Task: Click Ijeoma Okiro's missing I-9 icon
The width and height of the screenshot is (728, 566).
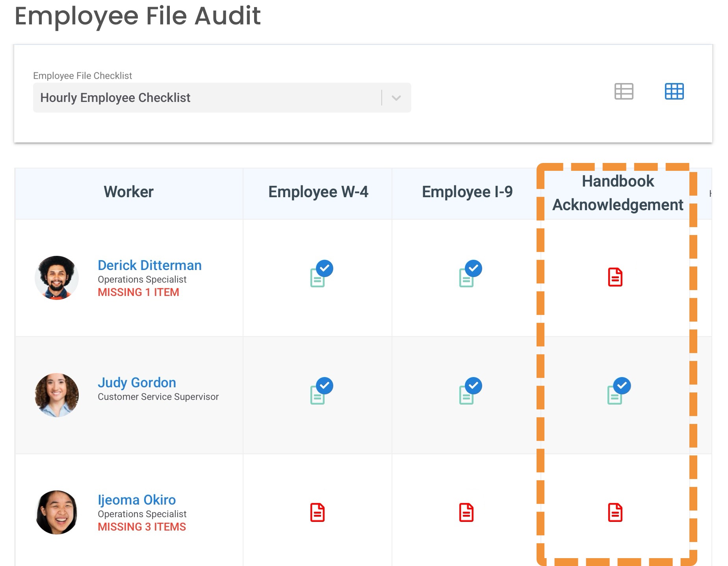Action: 466,512
